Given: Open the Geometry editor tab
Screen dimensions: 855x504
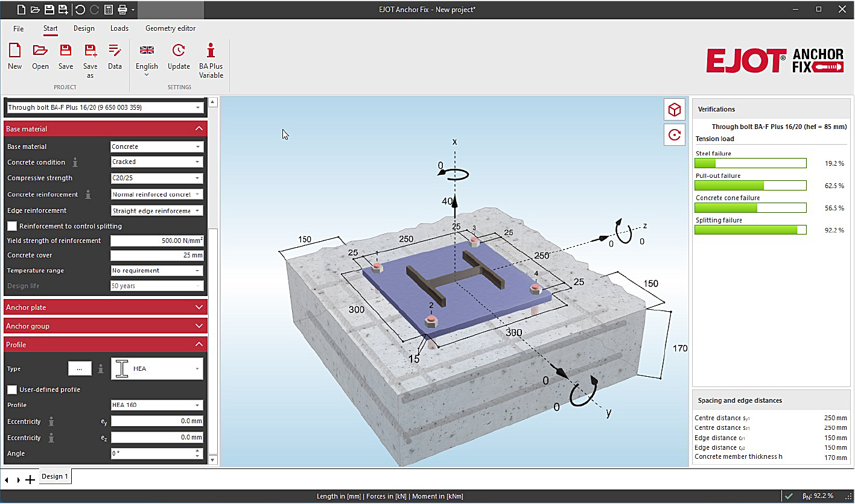Looking at the screenshot, I should (170, 28).
